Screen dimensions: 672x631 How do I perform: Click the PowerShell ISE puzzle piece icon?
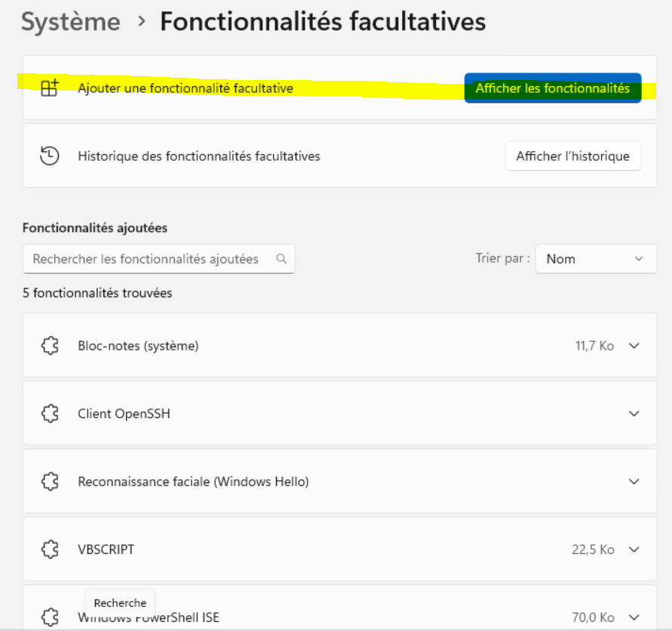click(x=50, y=617)
